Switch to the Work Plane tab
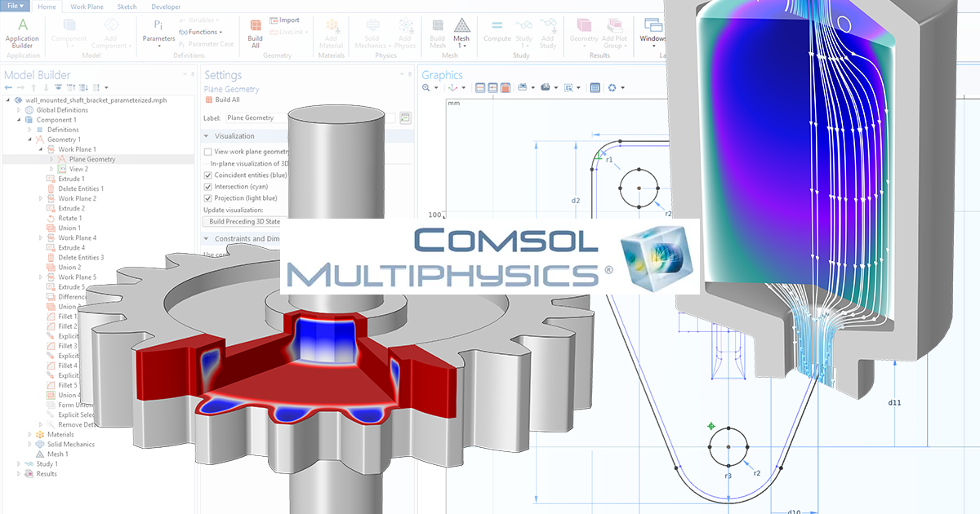The height and width of the screenshot is (514, 980). (x=87, y=7)
